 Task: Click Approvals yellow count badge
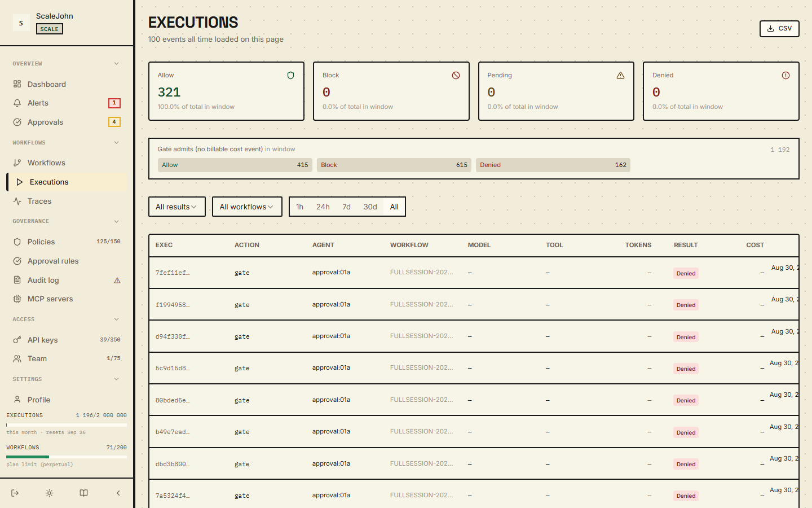(x=114, y=122)
